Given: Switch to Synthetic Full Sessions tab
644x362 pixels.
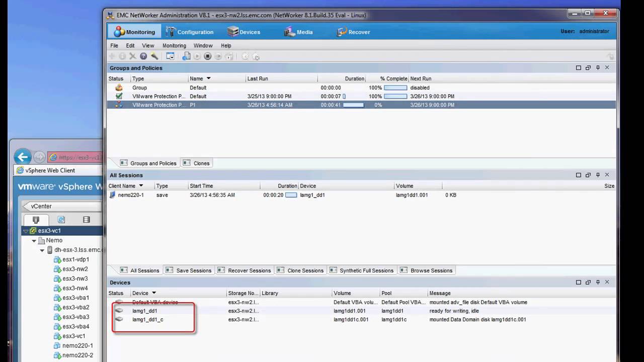Looking at the screenshot, I should pos(362,270).
